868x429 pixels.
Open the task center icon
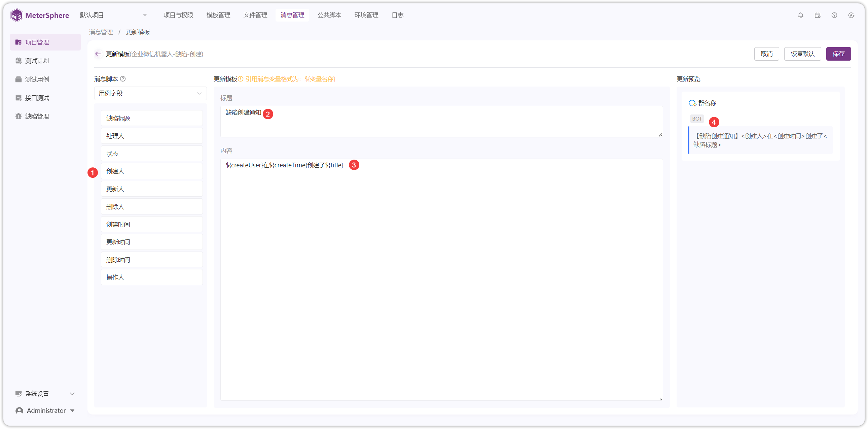pyautogui.click(x=818, y=15)
